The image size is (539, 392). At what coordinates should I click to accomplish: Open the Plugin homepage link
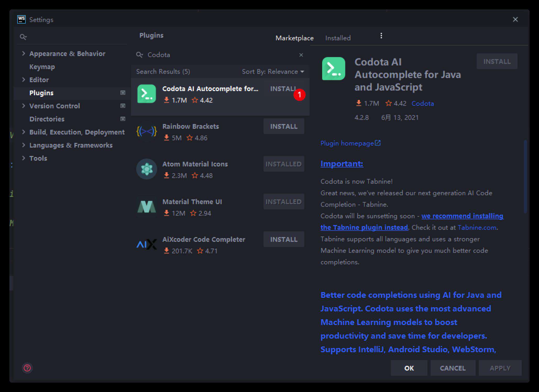[x=350, y=143]
